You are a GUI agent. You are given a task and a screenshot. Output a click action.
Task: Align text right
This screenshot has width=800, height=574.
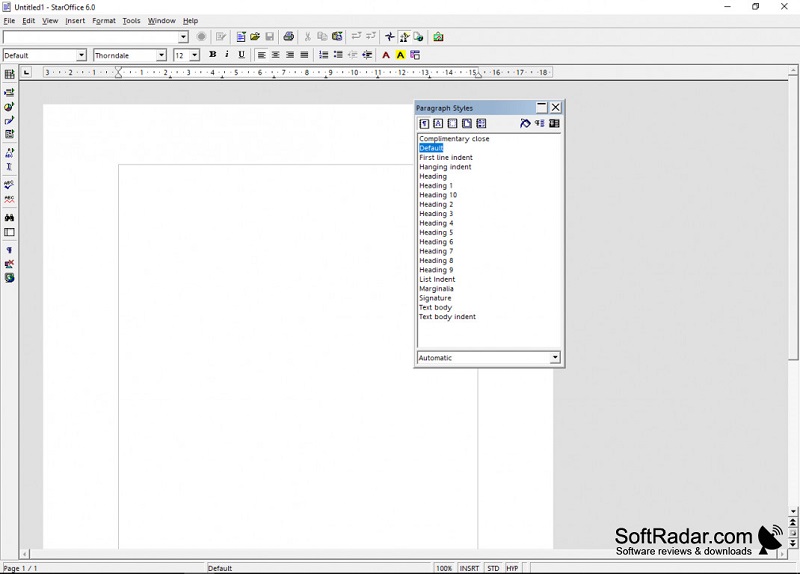coord(290,55)
